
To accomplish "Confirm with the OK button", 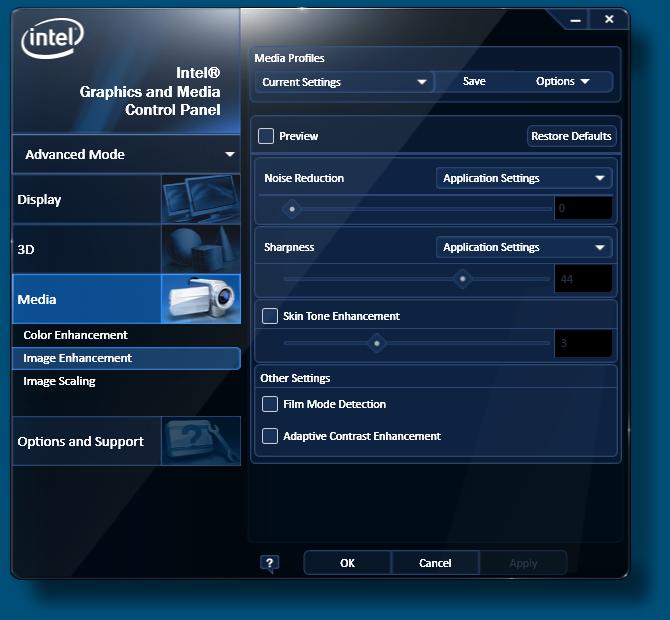I will coord(347,563).
